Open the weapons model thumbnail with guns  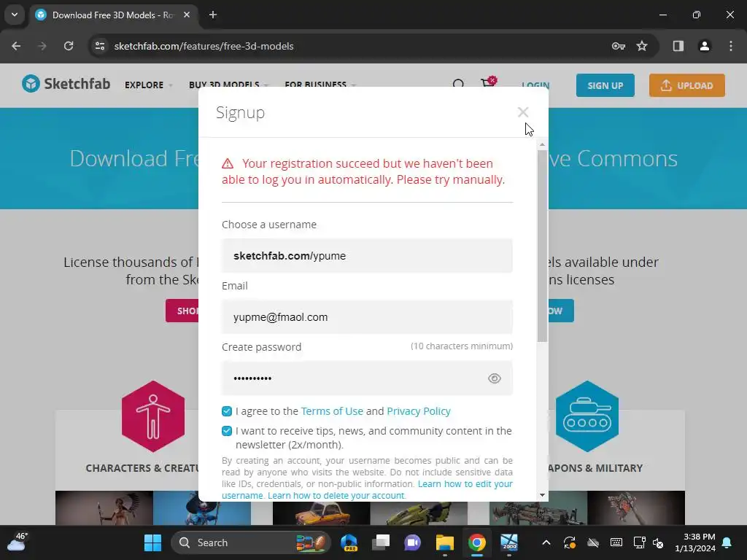coord(538,508)
